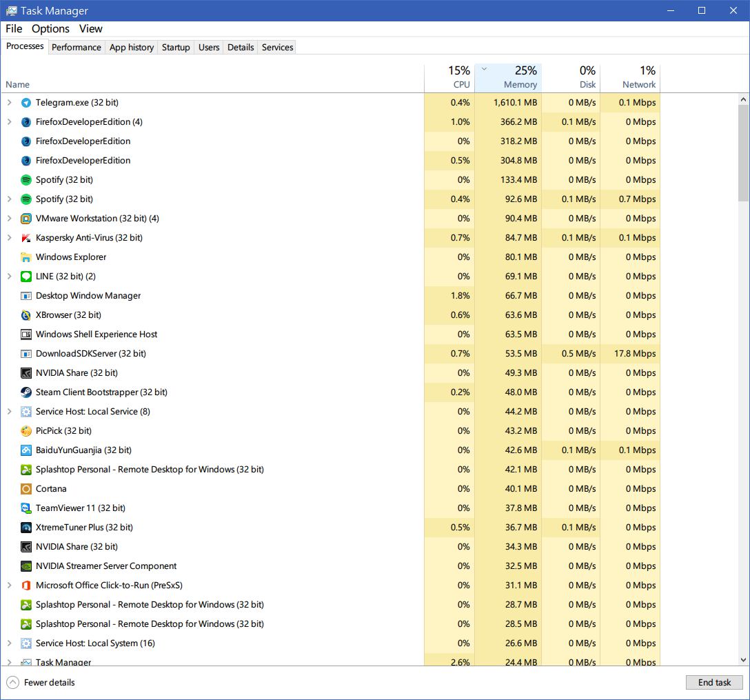
Task: Sort processes by Disk column
Action: [x=571, y=77]
